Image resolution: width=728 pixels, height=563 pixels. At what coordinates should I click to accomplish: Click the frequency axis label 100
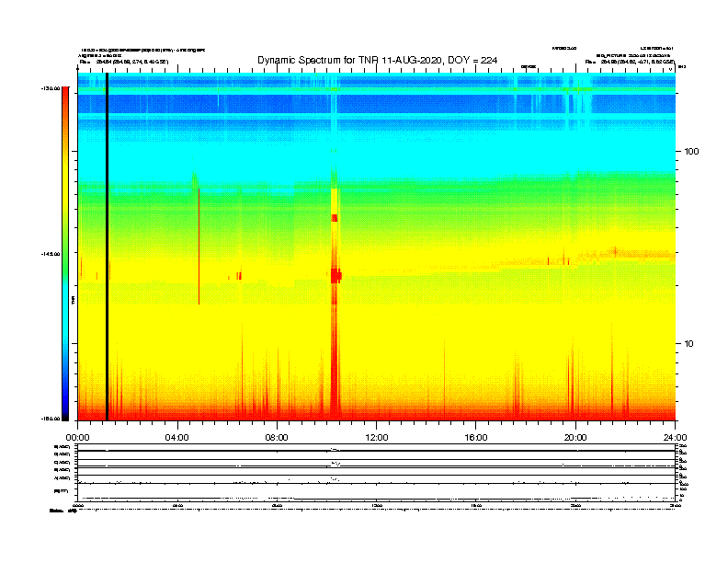pos(691,152)
